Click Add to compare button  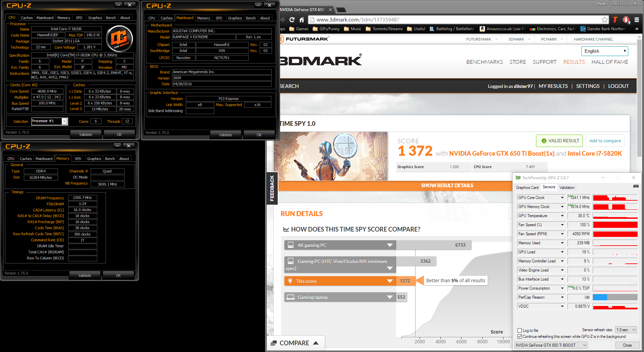pos(605,141)
